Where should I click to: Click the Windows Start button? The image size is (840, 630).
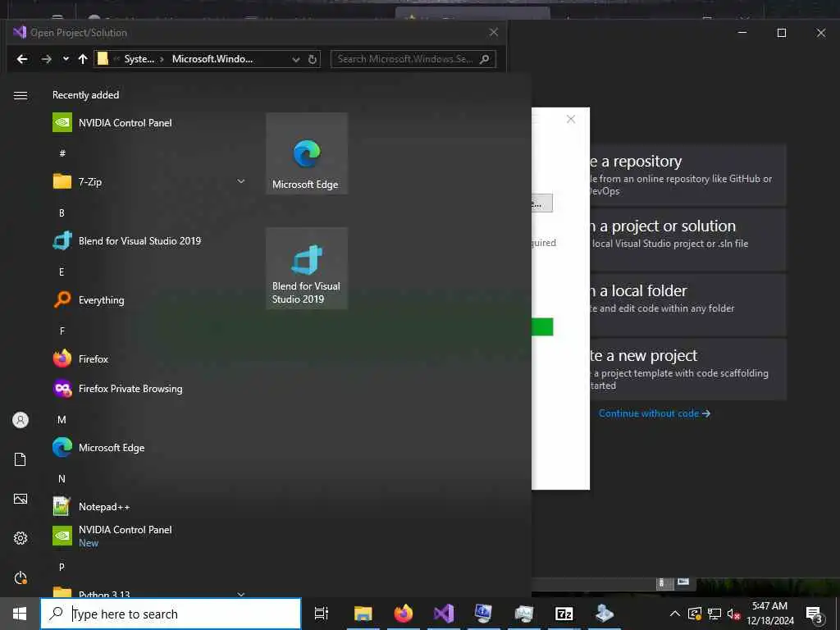[x=20, y=614]
